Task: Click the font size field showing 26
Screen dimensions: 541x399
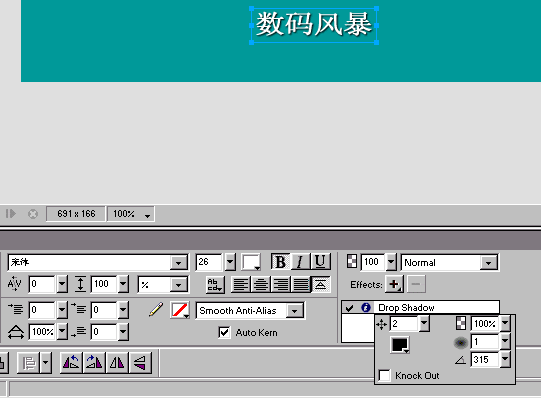Action: 209,262
